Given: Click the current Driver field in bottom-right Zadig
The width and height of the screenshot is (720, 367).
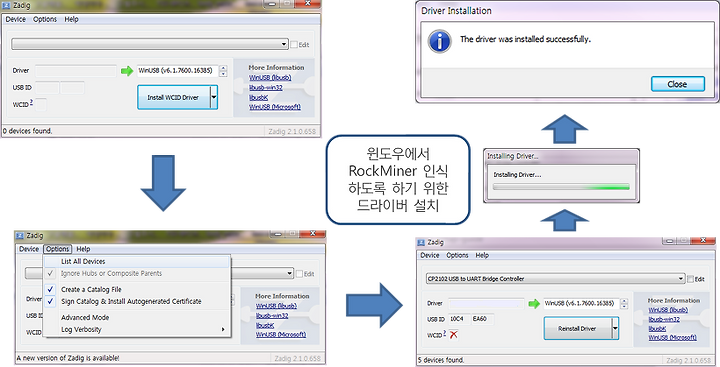Looking at the screenshot, I should (486, 304).
